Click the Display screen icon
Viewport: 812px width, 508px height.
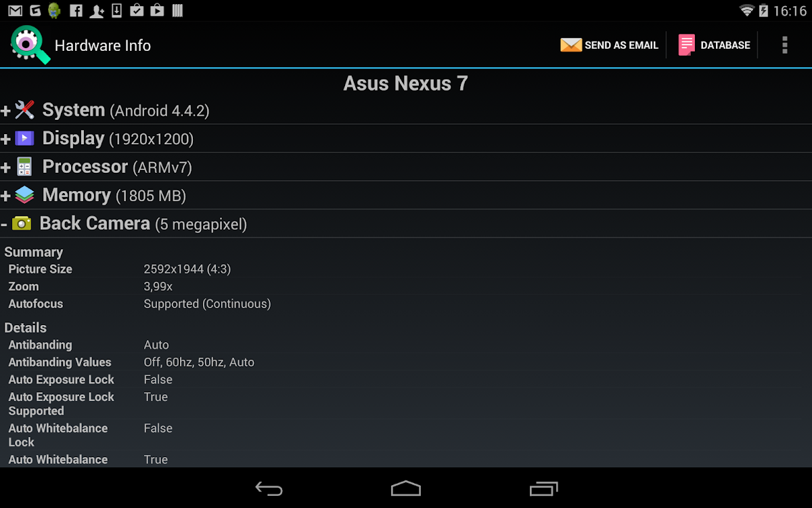[x=24, y=138]
